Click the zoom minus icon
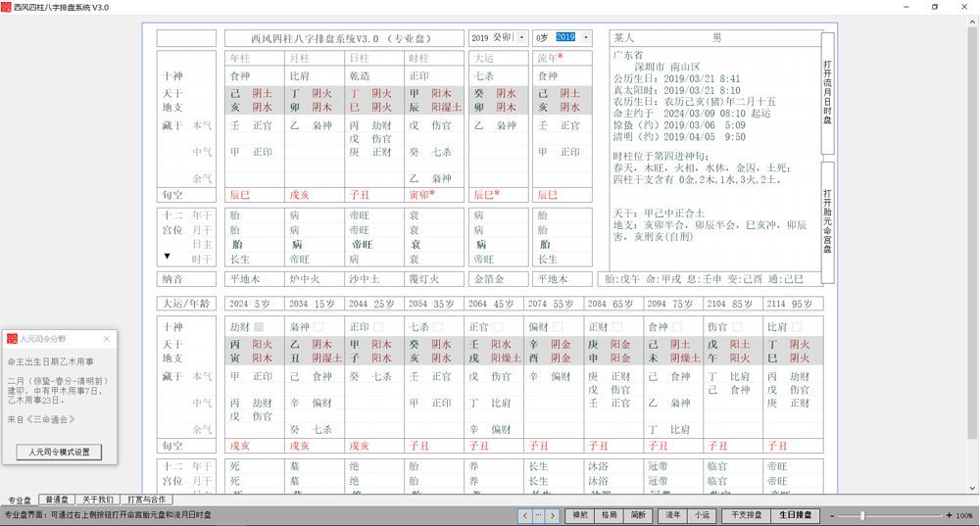Screen dimensions: 980x526 [x=832, y=515]
